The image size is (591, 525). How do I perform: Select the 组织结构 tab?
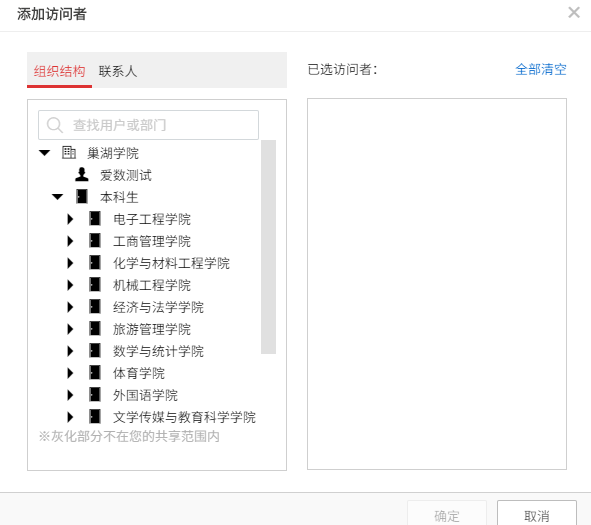(59, 71)
